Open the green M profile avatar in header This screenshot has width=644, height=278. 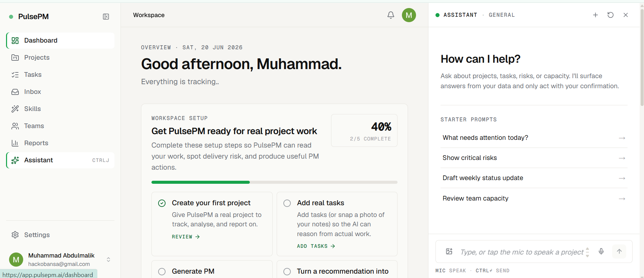click(x=409, y=15)
